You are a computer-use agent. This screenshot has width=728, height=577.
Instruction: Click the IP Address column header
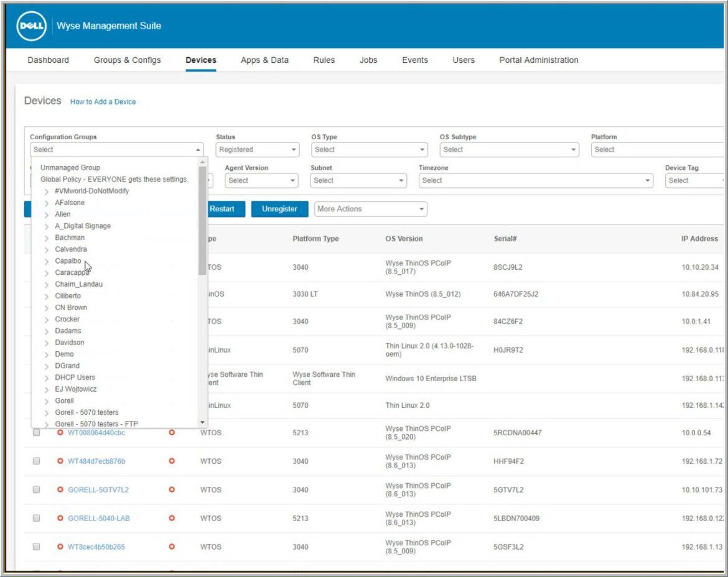click(699, 238)
